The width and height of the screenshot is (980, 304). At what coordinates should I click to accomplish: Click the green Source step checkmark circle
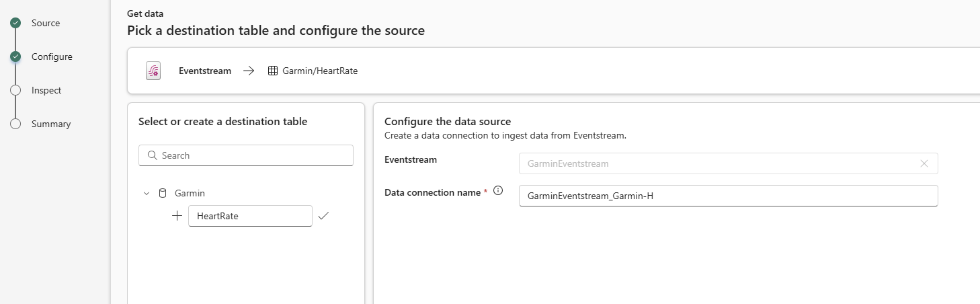click(15, 23)
